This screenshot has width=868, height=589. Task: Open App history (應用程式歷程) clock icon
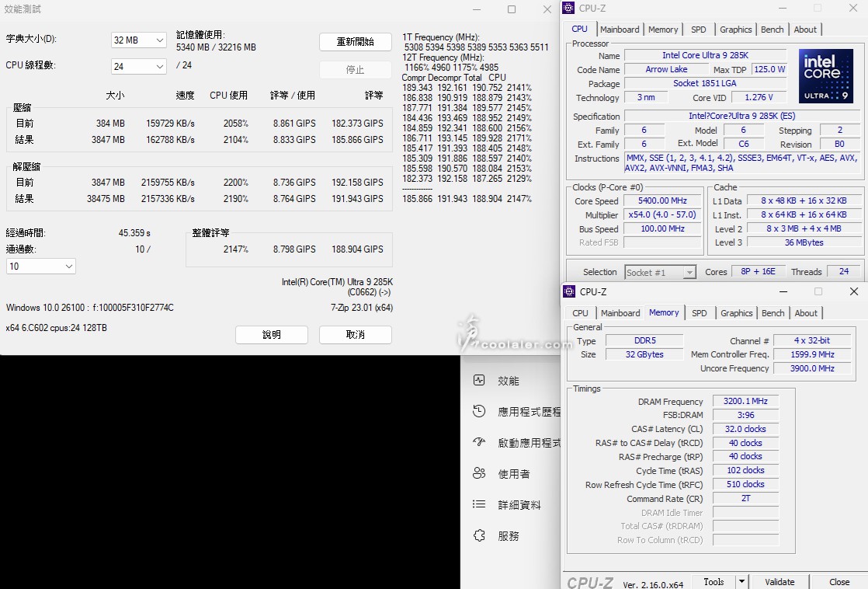pyautogui.click(x=479, y=412)
